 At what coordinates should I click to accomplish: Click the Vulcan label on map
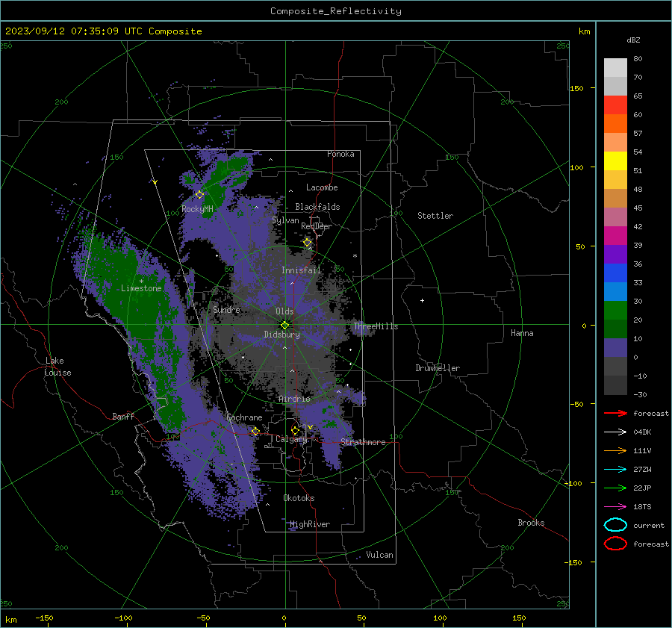(379, 555)
